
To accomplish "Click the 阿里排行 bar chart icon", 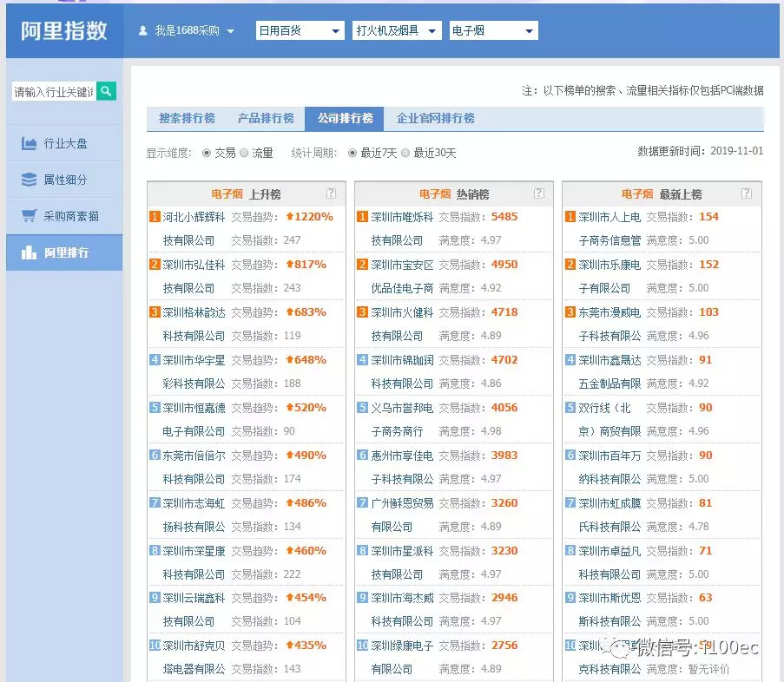I will point(29,252).
